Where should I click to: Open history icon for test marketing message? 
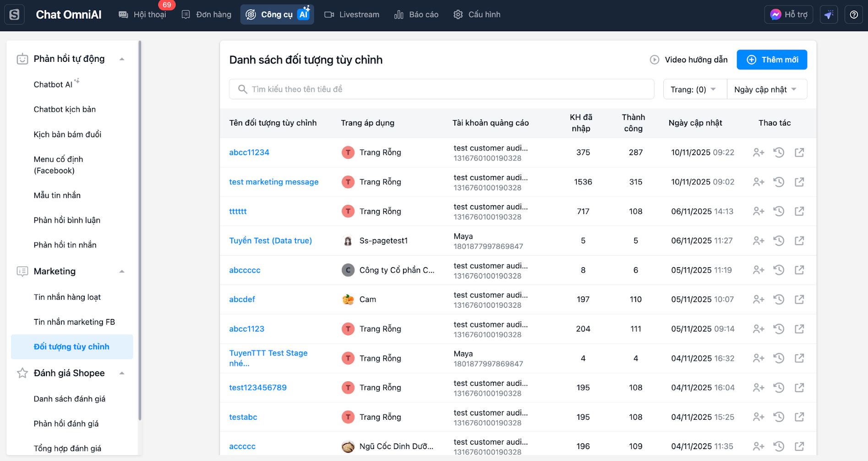779,182
